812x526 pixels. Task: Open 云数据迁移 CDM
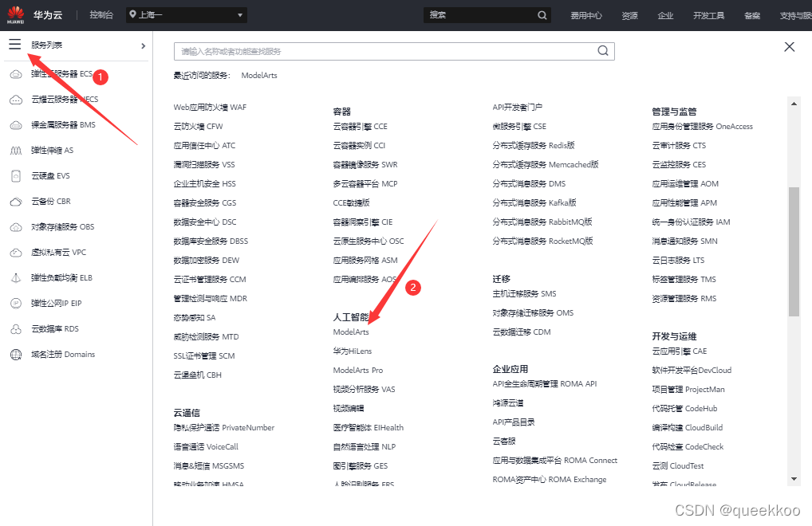pos(522,332)
